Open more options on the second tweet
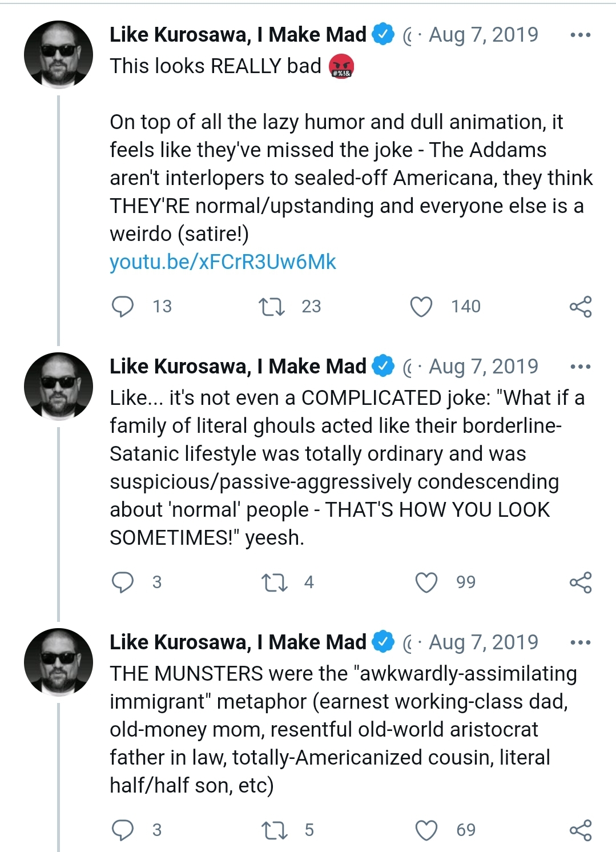The height and width of the screenshot is (852, 616). pyautogui.click(x=581, y=367)
